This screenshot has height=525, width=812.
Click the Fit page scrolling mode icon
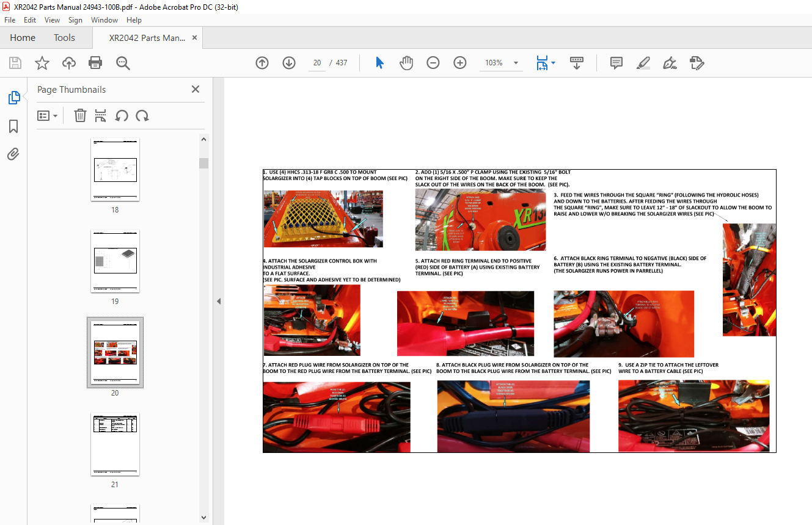(x=542, y=63)
